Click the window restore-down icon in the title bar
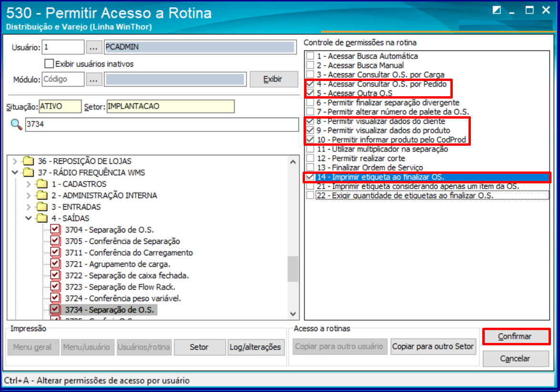 point(497,10)
